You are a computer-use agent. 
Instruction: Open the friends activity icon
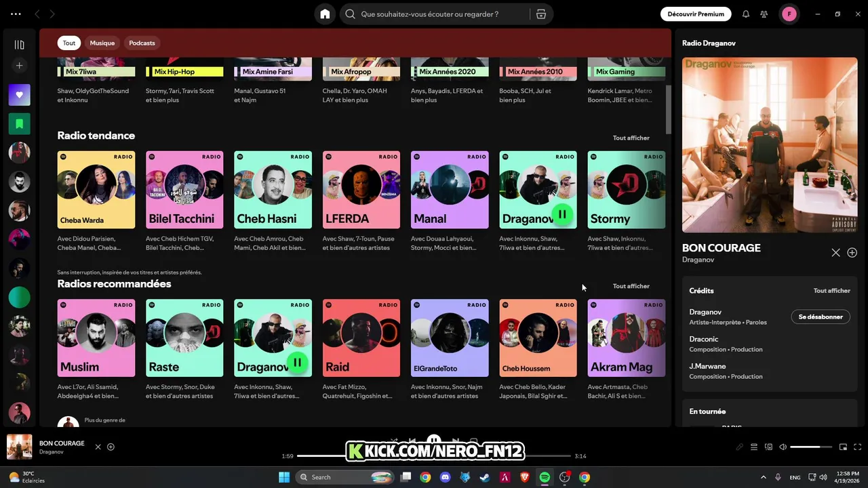764,14
